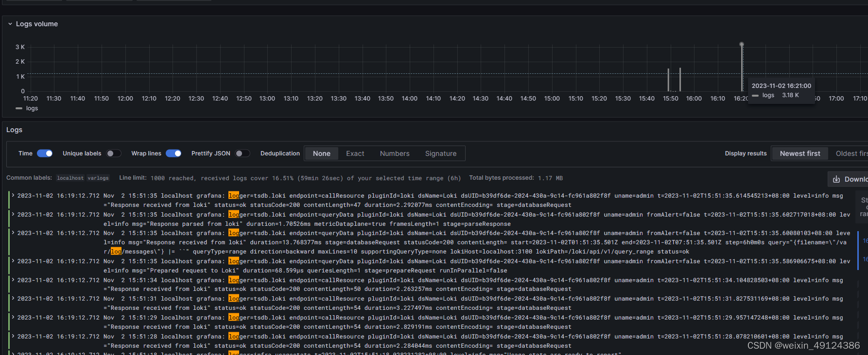This screenshot has width=868, height=355.
Task: Click the 14:00 x-axis time label
Action: click(410, 99)
